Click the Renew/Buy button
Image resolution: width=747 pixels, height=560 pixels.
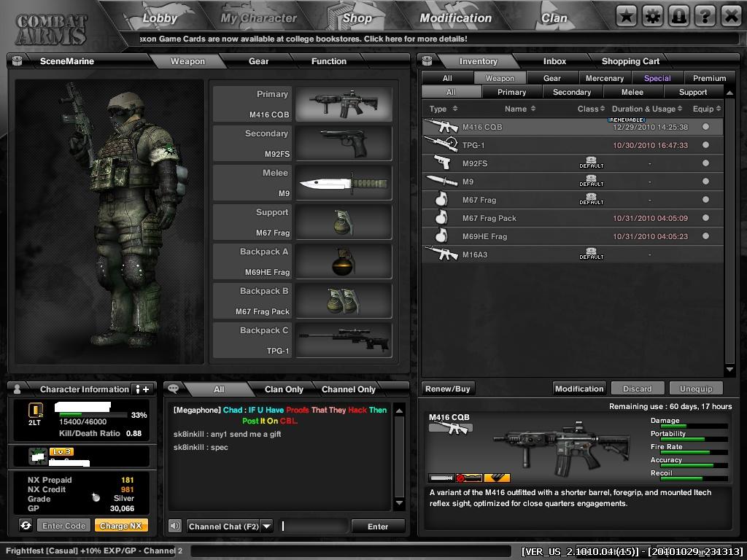pyautogui.click(x=448, y=389)
